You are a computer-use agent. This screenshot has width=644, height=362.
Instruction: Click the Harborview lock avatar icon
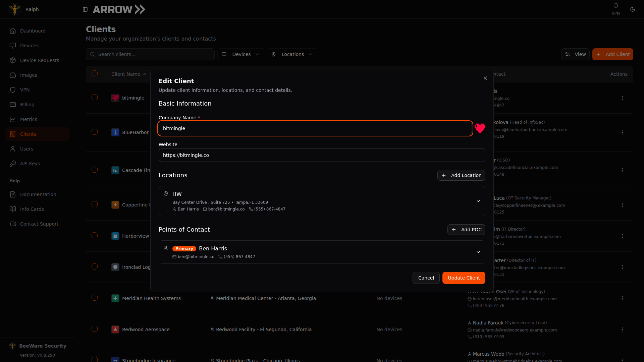[115, 236]
